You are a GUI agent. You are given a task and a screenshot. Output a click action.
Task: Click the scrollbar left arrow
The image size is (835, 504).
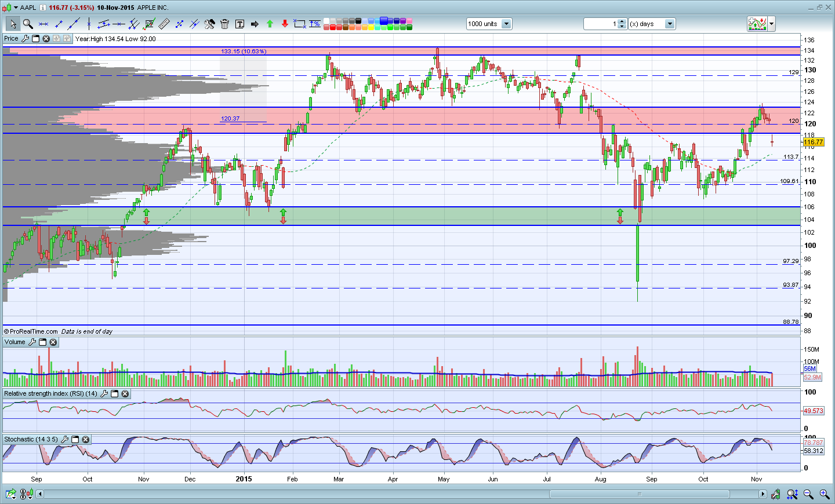coord(40,494)
